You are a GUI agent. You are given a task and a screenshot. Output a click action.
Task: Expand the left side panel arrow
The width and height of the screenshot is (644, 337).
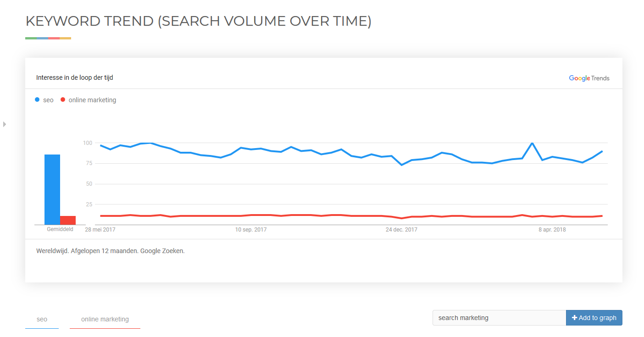[5, 124]
